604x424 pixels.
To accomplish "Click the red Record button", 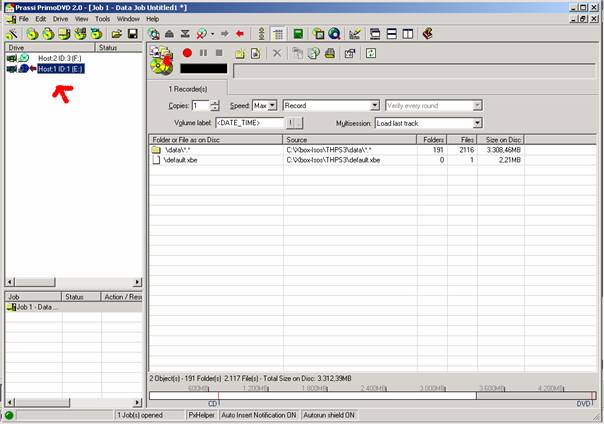I will [x=187, y=52].
